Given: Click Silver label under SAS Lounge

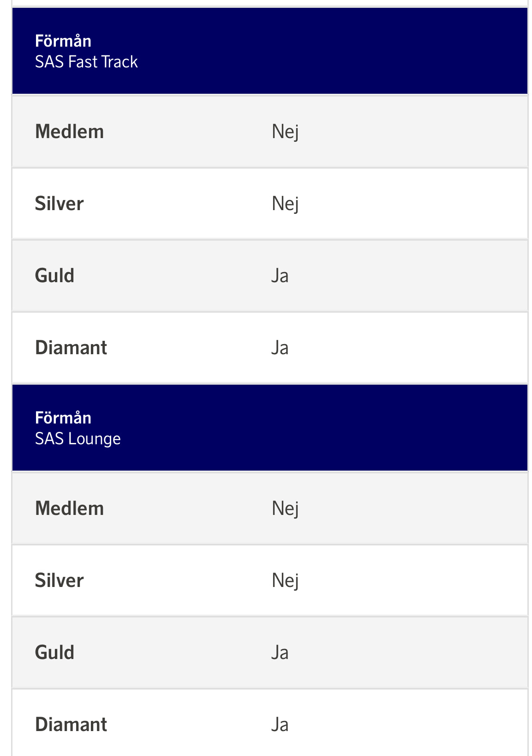Looking at the screenshot, I should [60, 581].
